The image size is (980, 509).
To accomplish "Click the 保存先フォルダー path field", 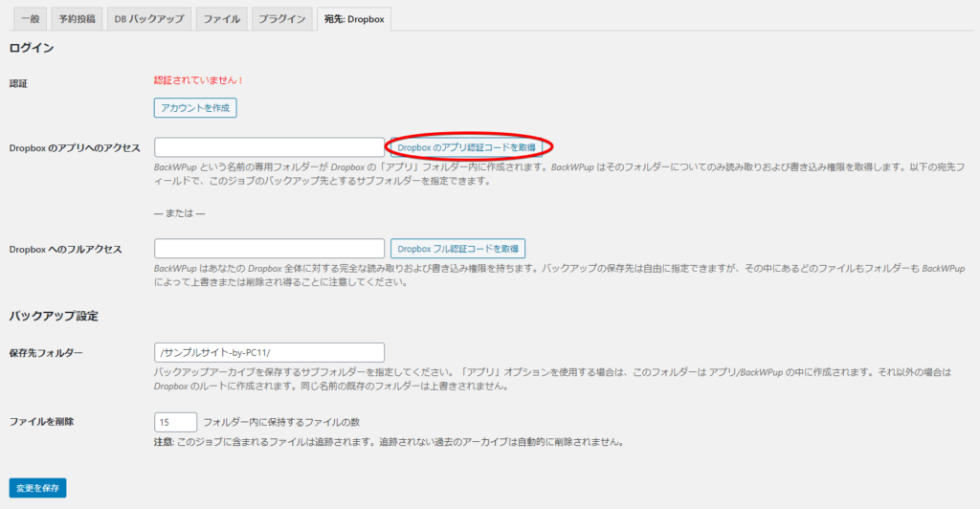I will click(269, 352).
